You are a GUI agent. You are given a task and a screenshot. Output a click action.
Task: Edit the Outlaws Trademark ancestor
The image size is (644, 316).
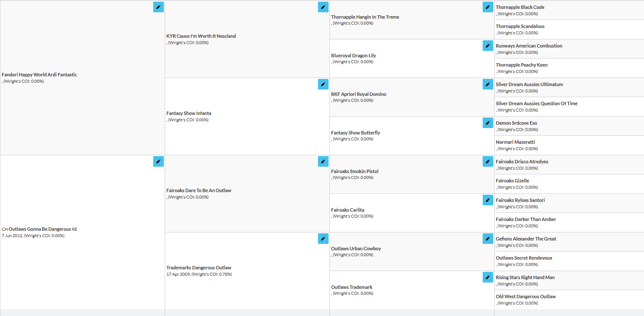(x=488, y=277)
